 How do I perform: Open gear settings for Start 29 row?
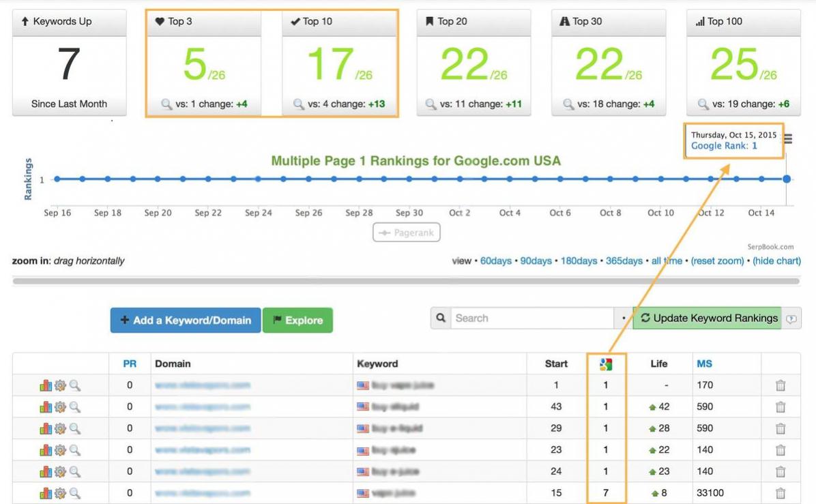click(60, 428)
